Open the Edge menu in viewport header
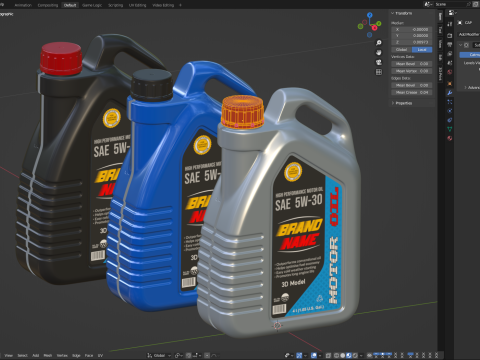The image size is (480, 360). click(x=76, y=355)
